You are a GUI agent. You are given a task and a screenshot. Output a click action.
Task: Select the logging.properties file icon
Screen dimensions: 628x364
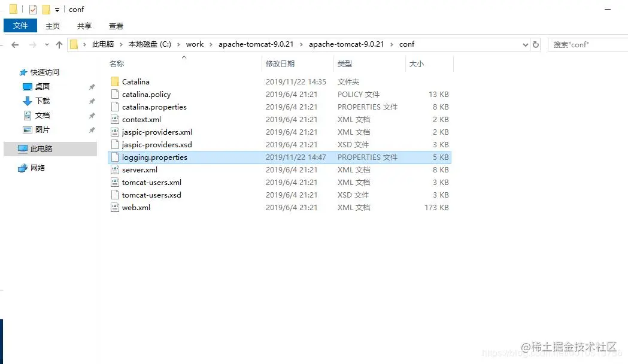(115, 157)
